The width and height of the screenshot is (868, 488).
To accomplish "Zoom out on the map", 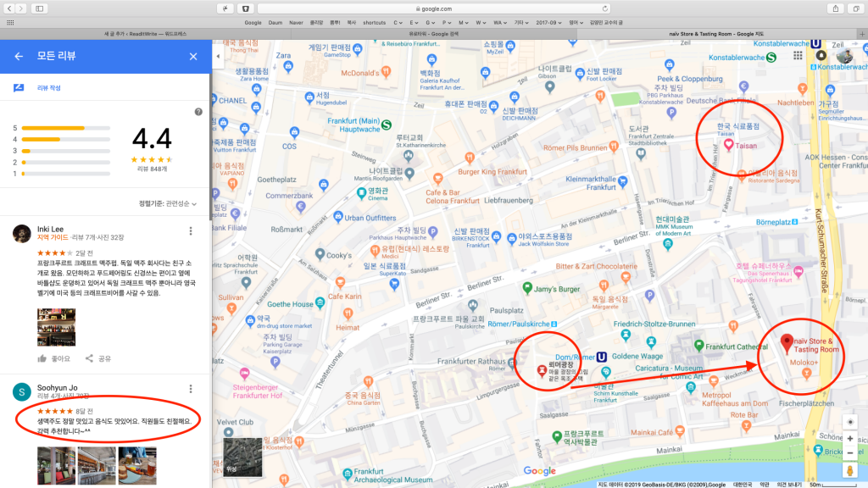I will (x=849, y=452).
